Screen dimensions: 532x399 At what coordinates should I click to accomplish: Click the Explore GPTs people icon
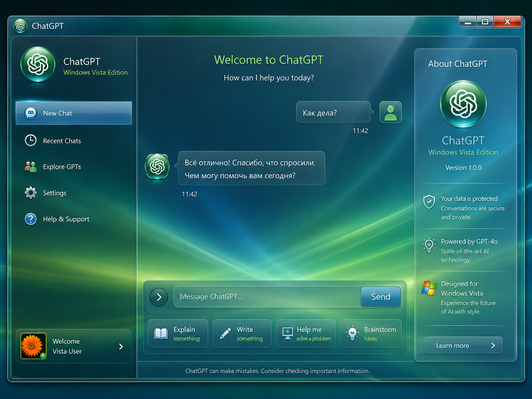click(x=30, y=167)
